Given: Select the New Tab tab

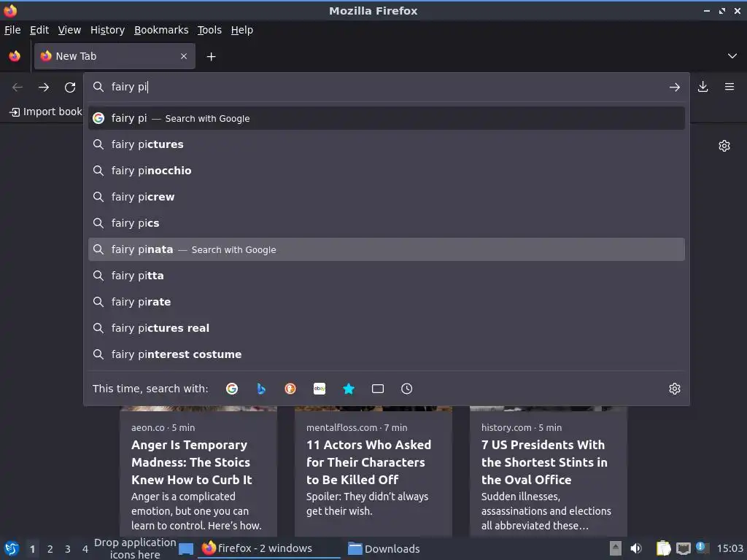Looking at the screenshot, I should pos(115,56).
